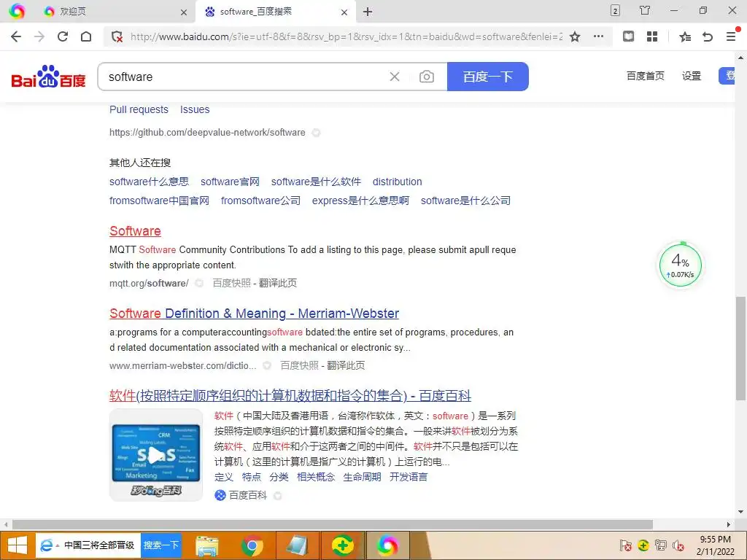This screenshot has height=560, width=747.
Task: Open the Windows Start menu
Action: (x=18, y=545)
